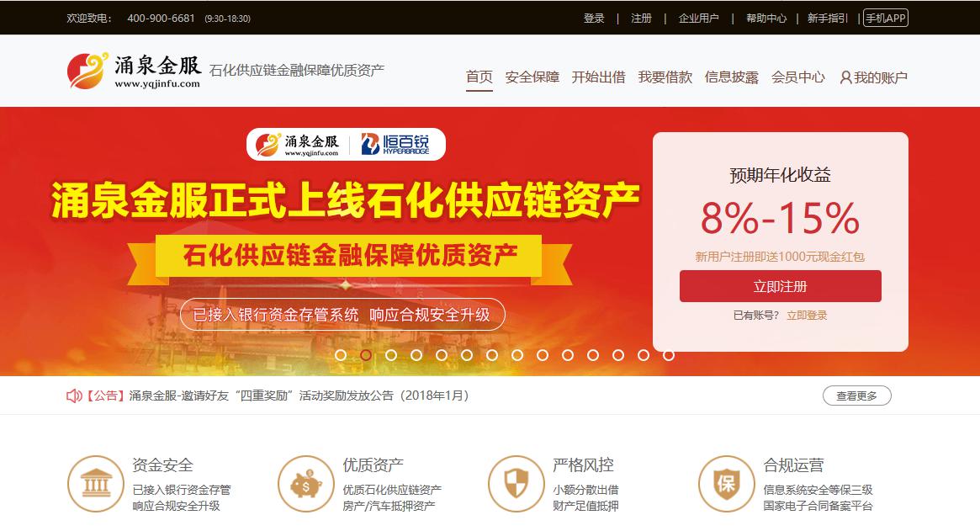Click the 查看更多 announcements button
This screenshot has height=531, width=980.
click(856, 396)
